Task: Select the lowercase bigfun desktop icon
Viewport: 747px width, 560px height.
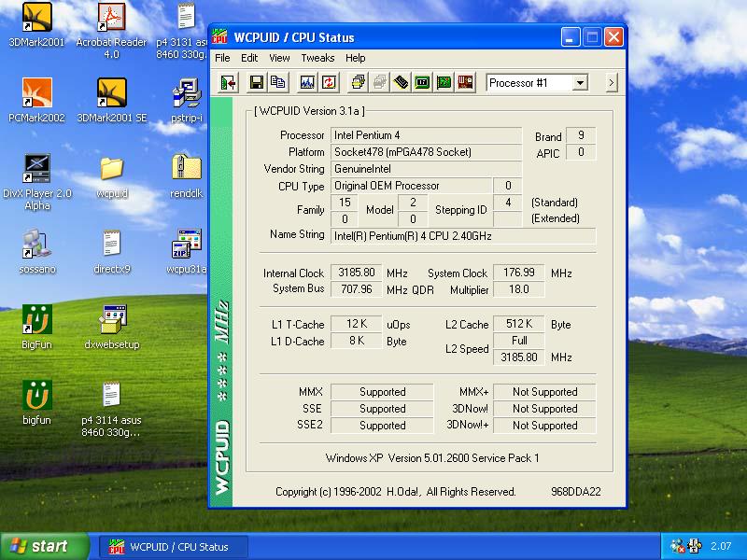Action: tap(36, 403)
